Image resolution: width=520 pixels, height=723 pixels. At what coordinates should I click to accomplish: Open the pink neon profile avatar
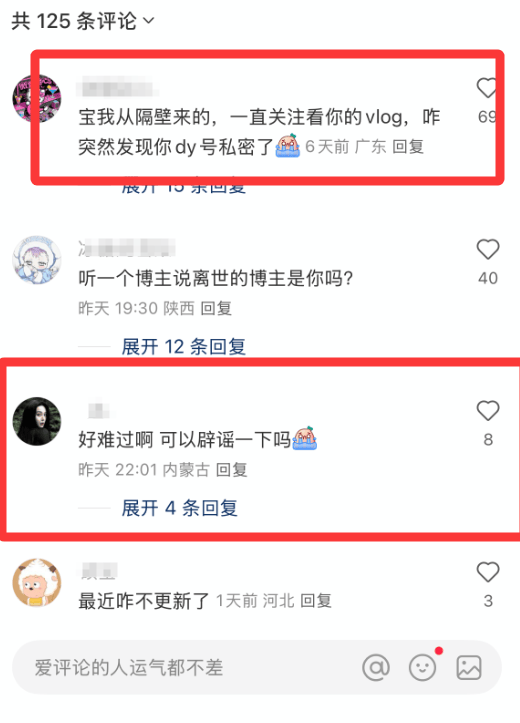coord(37,98)
